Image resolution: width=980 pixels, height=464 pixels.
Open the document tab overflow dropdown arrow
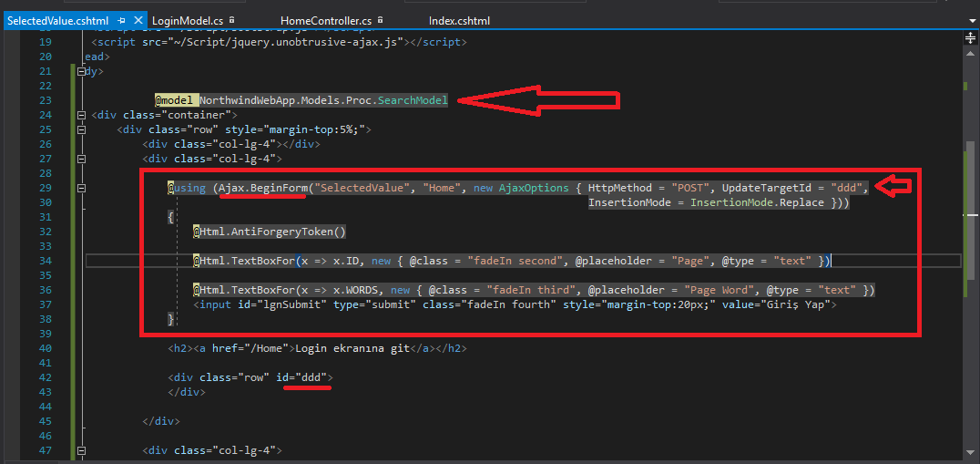(x=972, y=19)
